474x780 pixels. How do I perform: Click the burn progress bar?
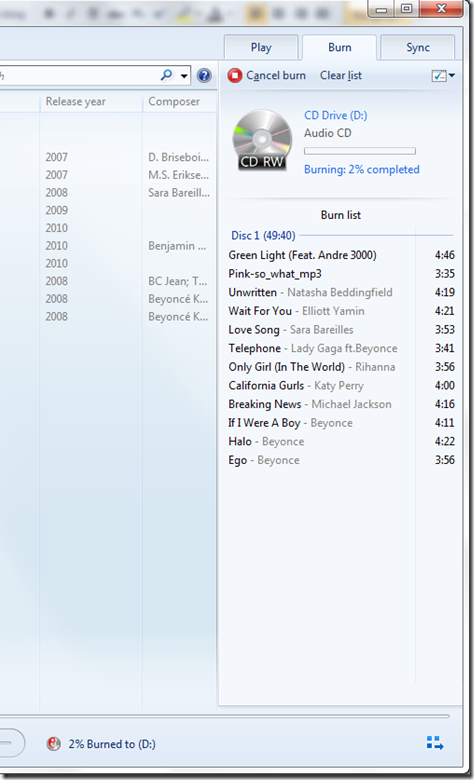click(x=360, y=151)
